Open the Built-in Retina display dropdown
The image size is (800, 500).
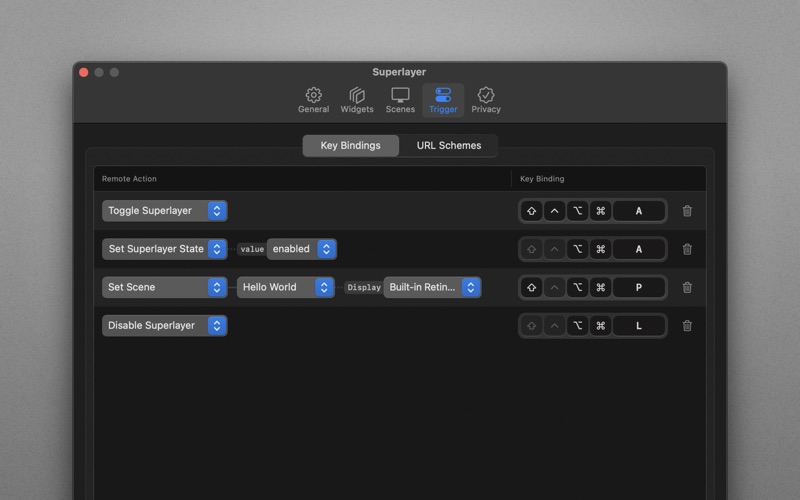pyautogui.click(x=432, y=287)
